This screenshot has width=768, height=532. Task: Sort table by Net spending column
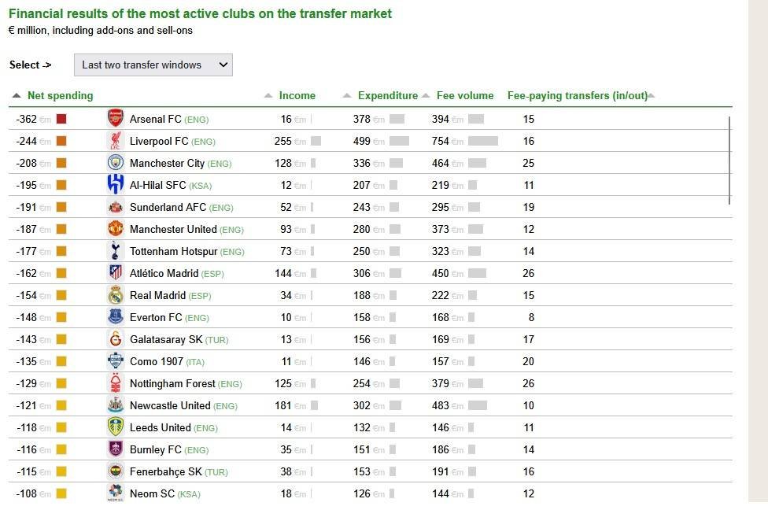coord(60,96)
